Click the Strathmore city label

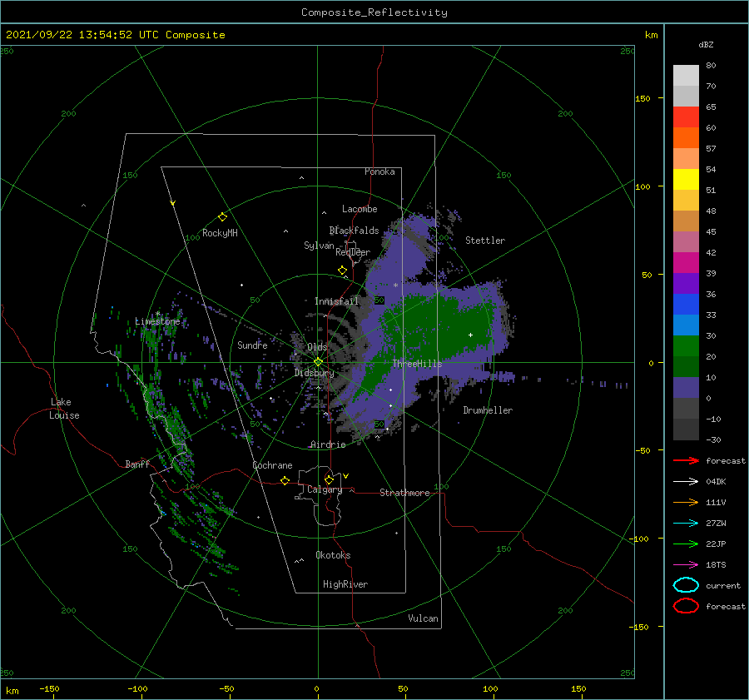coord(404,493)
